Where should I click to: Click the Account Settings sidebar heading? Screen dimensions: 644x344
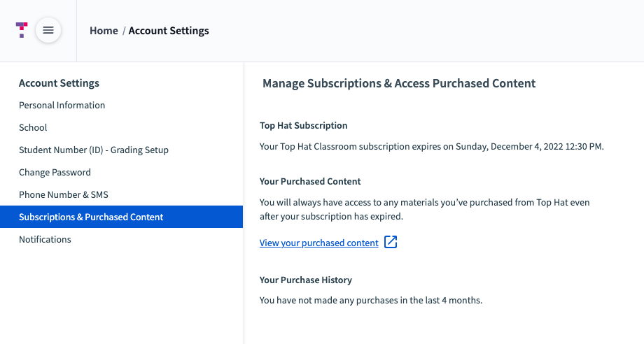point(59,83)
